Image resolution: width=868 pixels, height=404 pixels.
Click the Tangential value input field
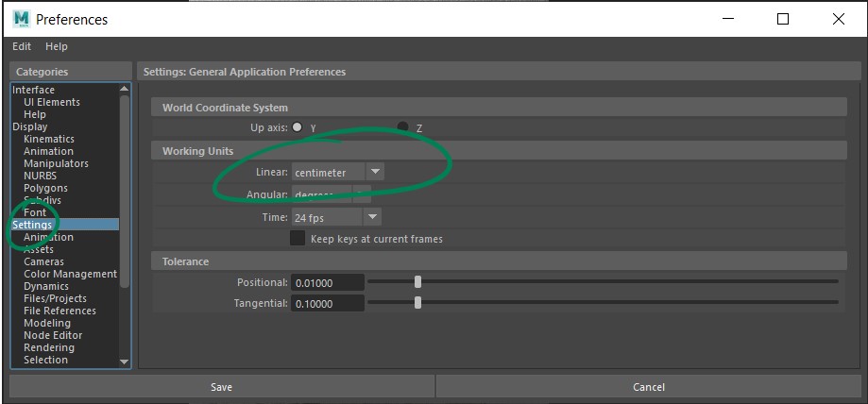(328, 303)
